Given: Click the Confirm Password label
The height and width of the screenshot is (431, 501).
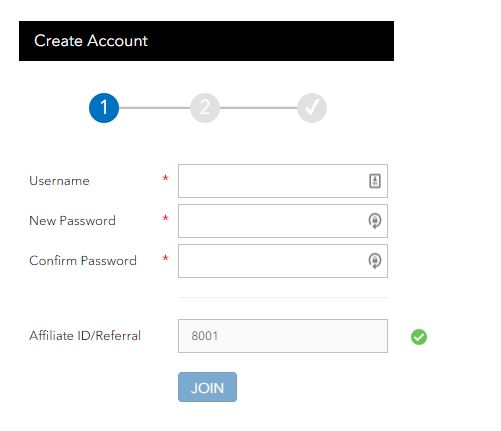Looking at the screenshot, I should click(83, 261).
